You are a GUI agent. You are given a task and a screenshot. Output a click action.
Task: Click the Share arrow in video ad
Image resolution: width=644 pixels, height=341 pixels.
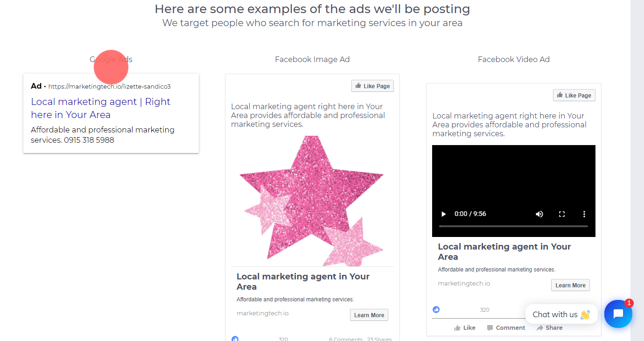[540, 328]
